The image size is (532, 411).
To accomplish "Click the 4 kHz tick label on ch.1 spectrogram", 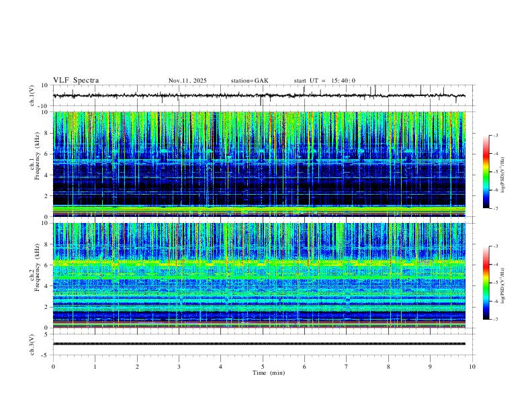I will pyautogui.click(x=46, y=175).
